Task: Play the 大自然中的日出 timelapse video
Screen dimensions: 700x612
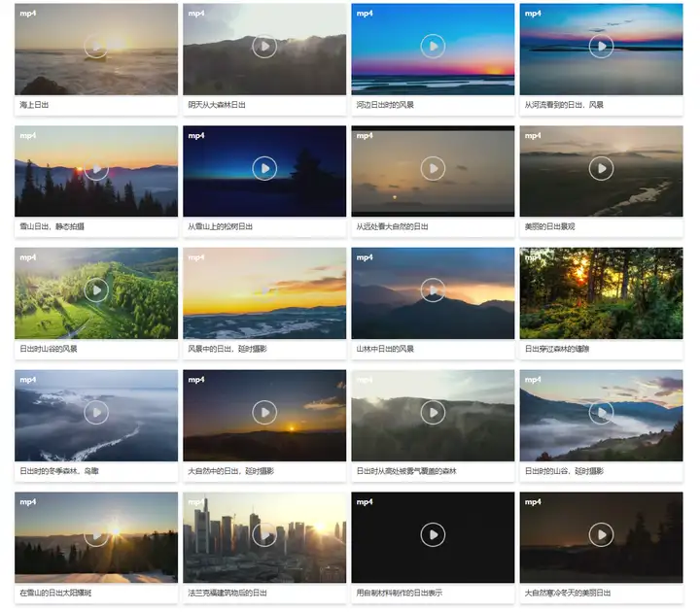Action: 264,412
